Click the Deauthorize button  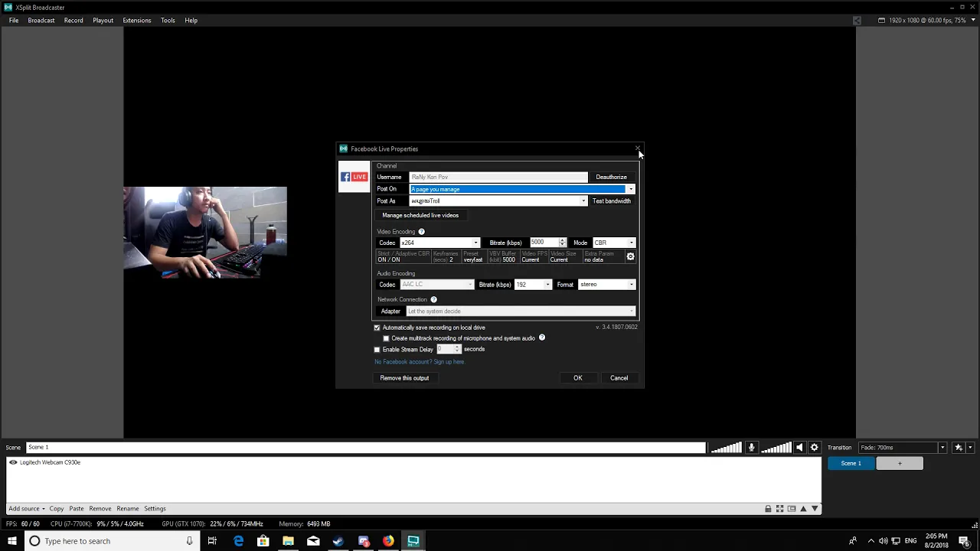tap(612, 177)
